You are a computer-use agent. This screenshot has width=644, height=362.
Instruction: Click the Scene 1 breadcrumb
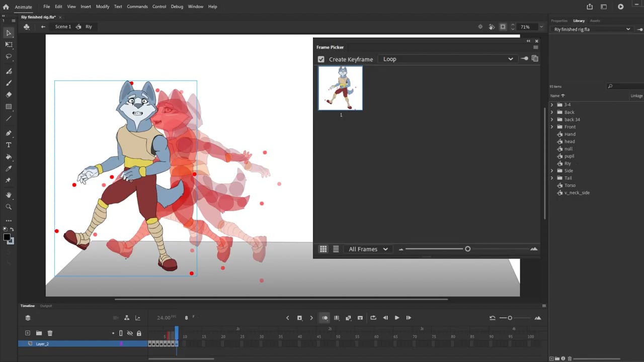coord(63,27)
